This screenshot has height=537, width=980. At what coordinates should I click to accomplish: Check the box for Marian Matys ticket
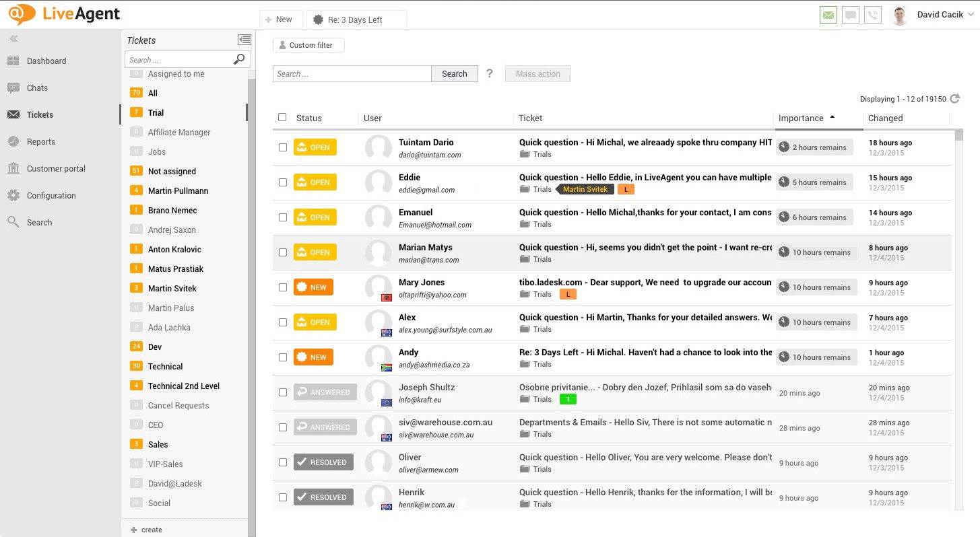(x=283, y=252)
